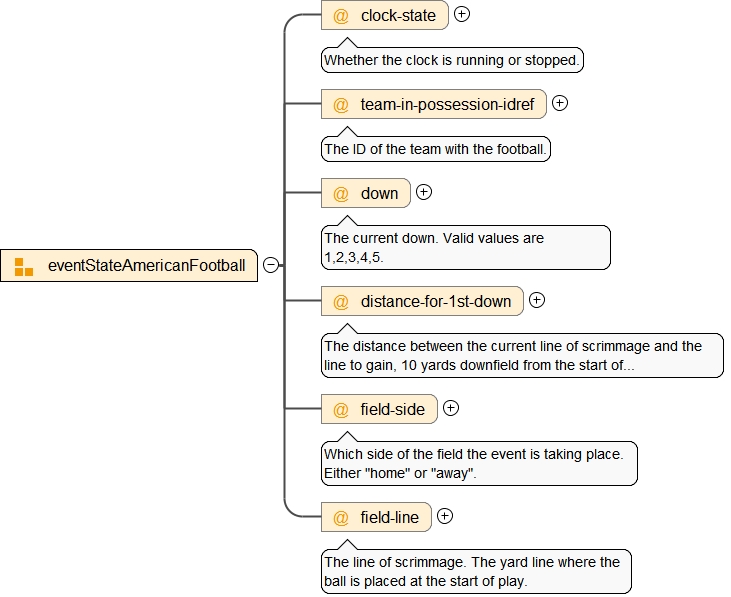Click the @ icon of clock-state
Viewport: 731px width, 597px height.
tap(341, 16)
